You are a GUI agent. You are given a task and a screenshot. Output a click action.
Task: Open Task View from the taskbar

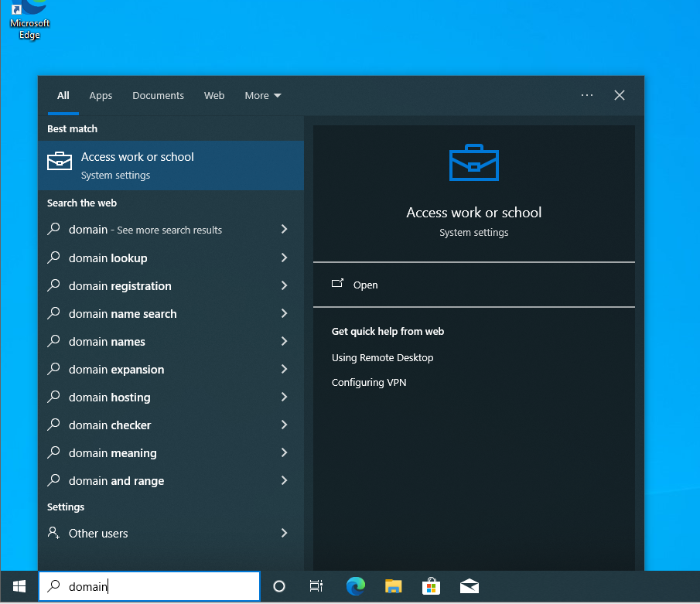point(316,586)
